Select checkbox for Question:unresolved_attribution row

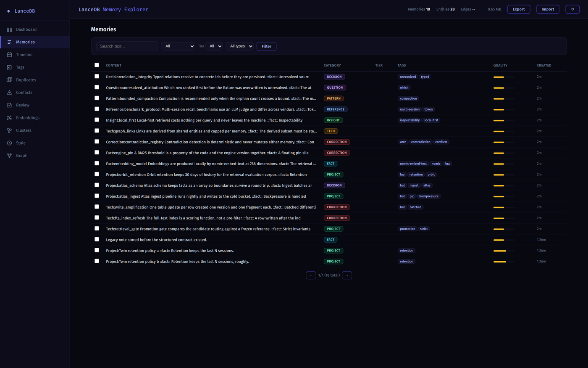[97, 87]
